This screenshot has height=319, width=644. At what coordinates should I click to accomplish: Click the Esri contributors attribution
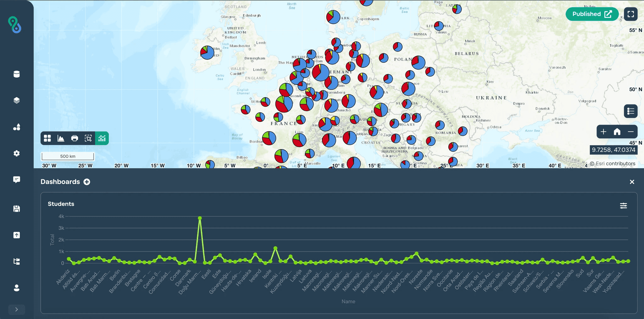613,164
